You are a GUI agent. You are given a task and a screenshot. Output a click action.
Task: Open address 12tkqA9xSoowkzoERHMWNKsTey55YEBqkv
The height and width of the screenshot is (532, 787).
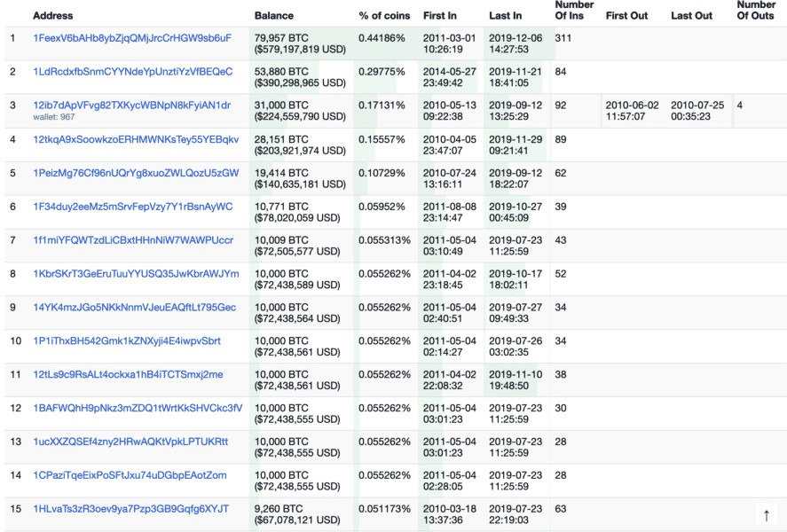(136, 139)
